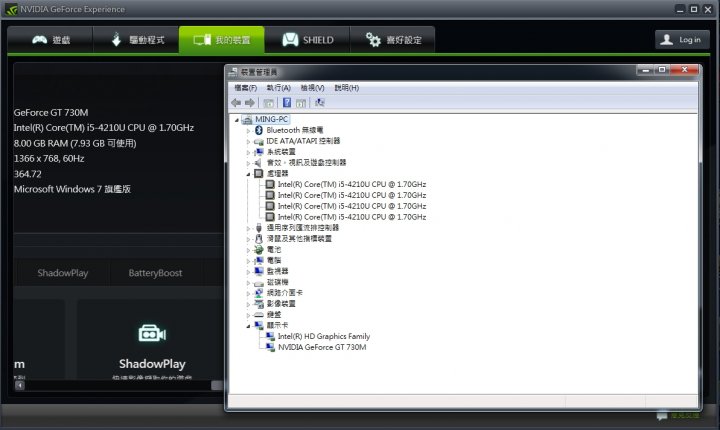Click the SHIELD device icon

click(x=290, y=40)
